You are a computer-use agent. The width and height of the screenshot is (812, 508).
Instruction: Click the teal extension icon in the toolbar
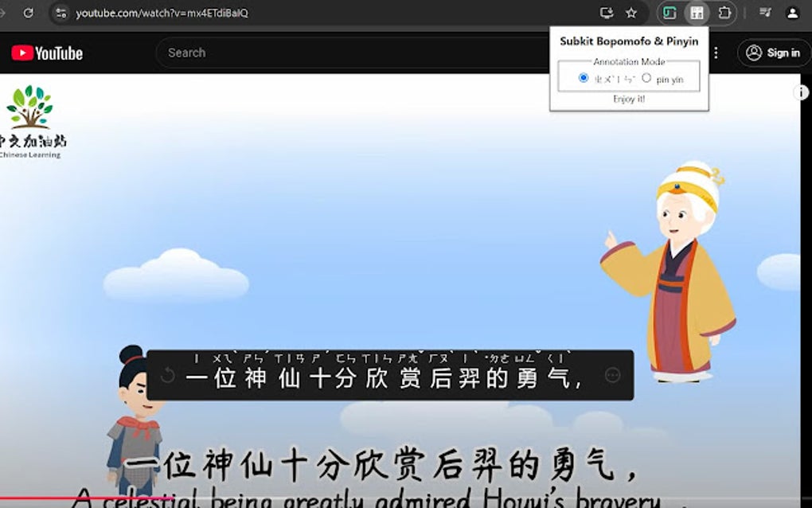click(671, 13)
